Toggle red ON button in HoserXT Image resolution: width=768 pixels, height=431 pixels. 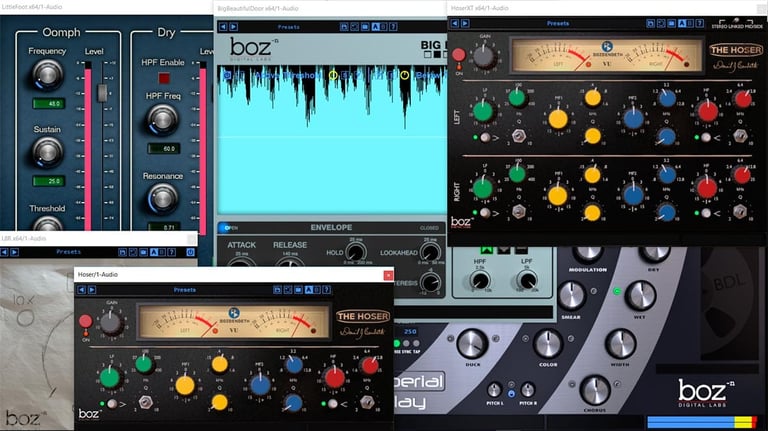click(458, 55)
